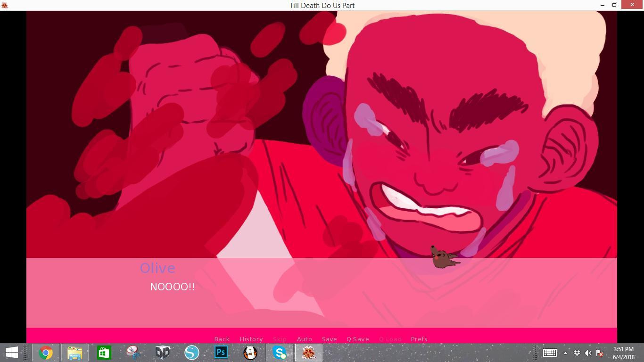
Task: Switch to Skype on the taskbar
Action: (280, 353)
